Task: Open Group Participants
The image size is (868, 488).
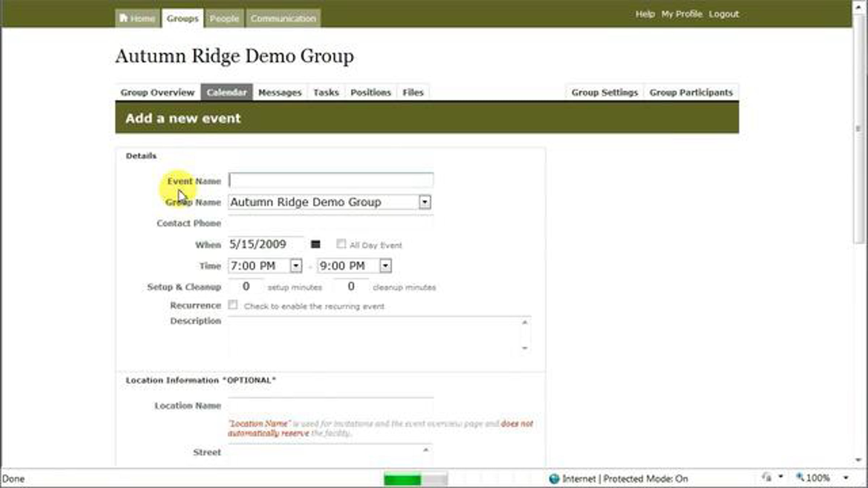Action: tap(691, 93)
